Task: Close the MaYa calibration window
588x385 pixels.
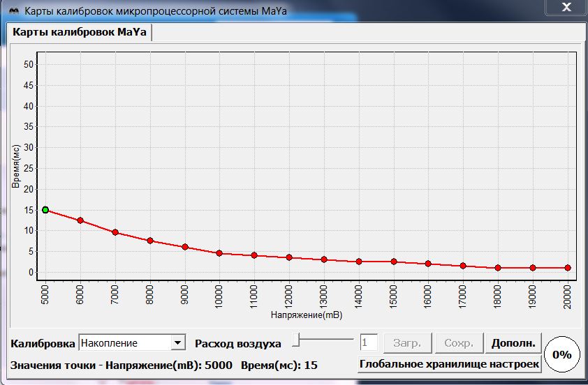Action: click(x=566, y=7)
